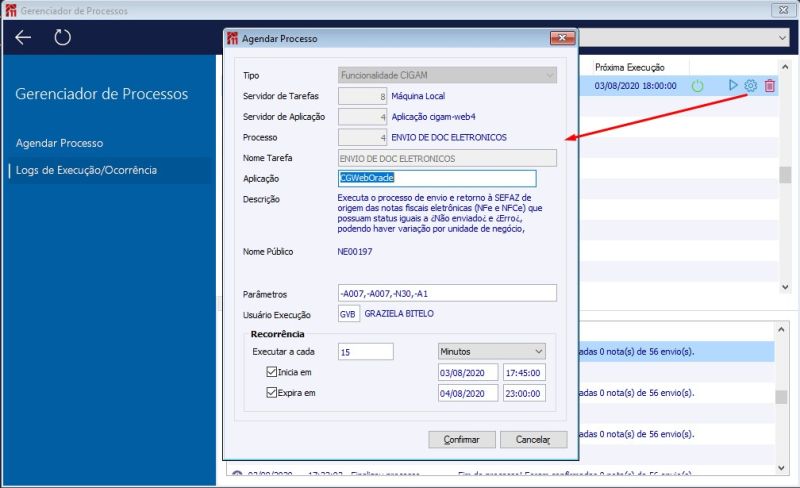Click the GRAZIELA BITELO user name
The image size is (800, 488).
pos(399,313)
